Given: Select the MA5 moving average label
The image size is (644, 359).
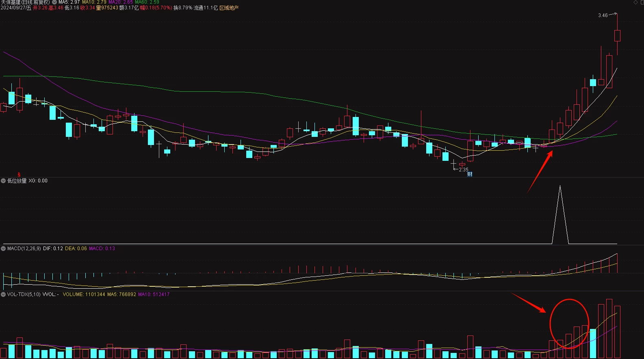Looking at the screenshot, I should (69, 2).
